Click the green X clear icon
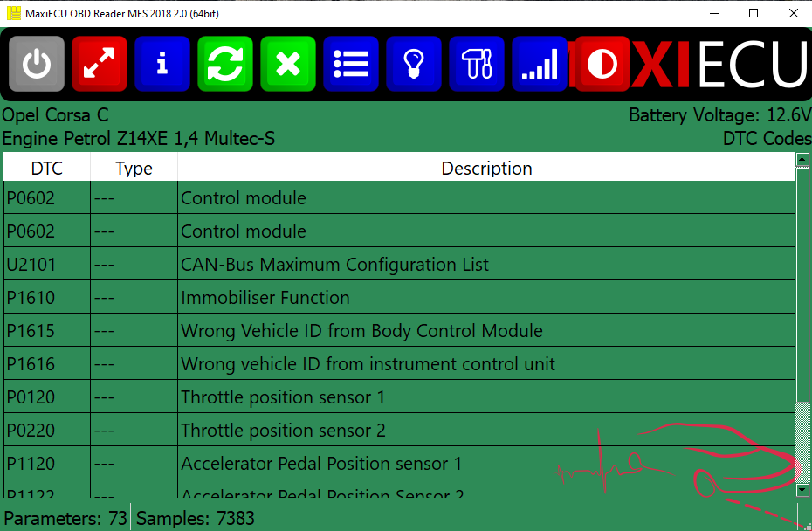Viewport: 812px width, 531px height. (x=288, y=64)
